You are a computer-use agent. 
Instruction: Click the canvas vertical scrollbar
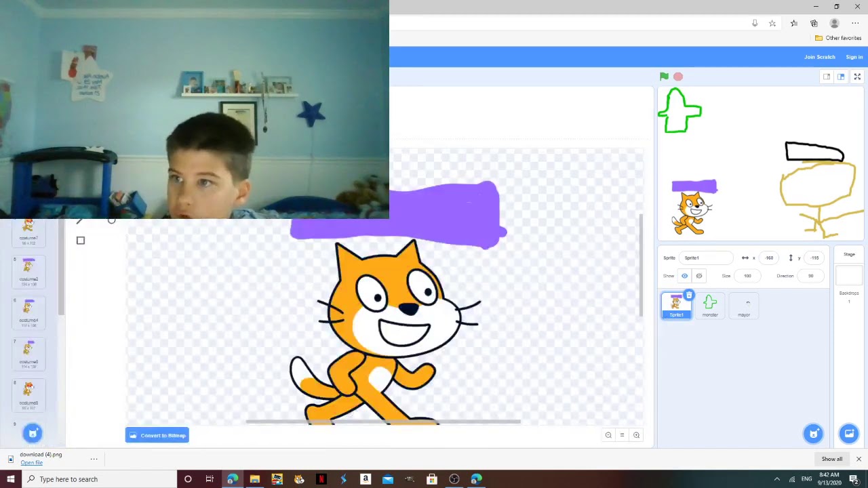(x=641, y=266)
